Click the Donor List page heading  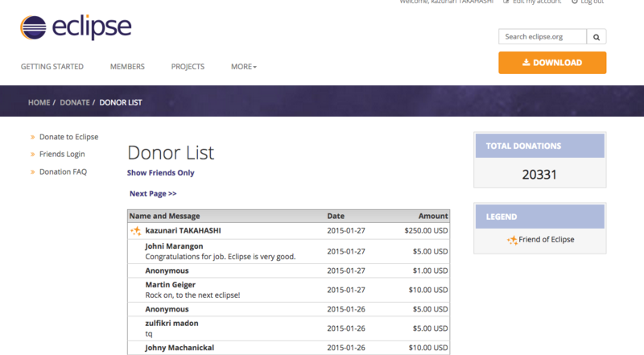[x=171, y=153]
